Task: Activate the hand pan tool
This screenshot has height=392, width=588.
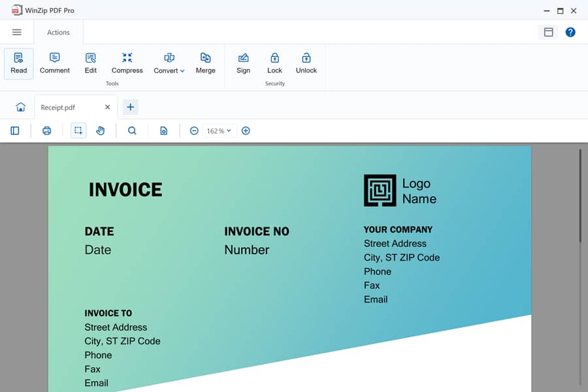Action: (100, 131)
